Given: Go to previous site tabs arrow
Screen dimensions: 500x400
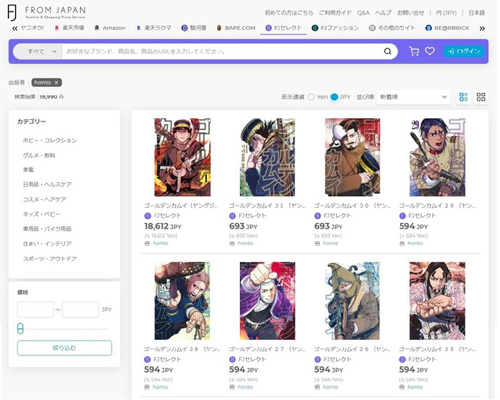Looking at the screenshot, I should coord(15,28).
